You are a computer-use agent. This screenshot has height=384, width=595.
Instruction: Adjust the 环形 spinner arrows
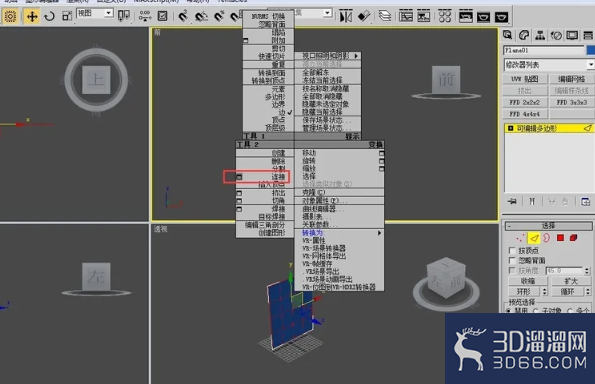545,291
